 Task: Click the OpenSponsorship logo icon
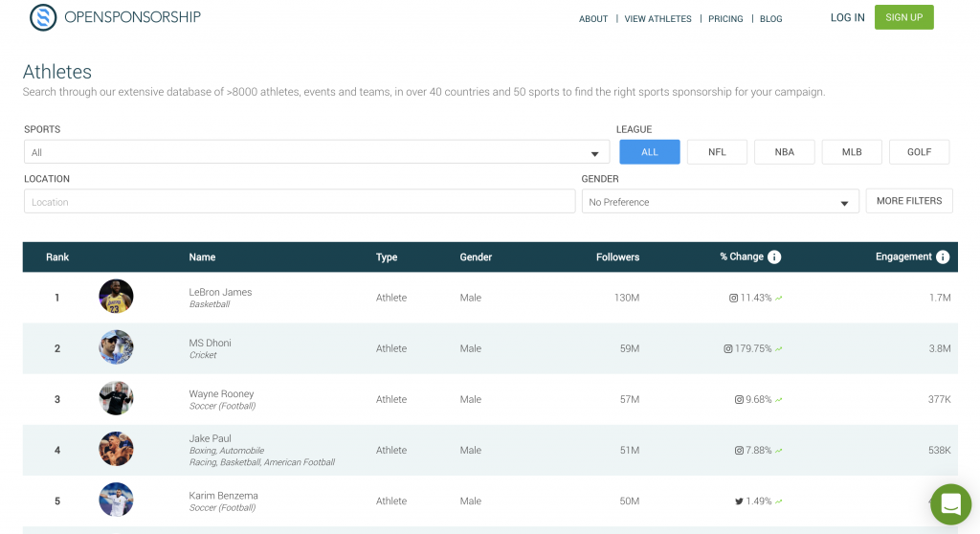43,17
